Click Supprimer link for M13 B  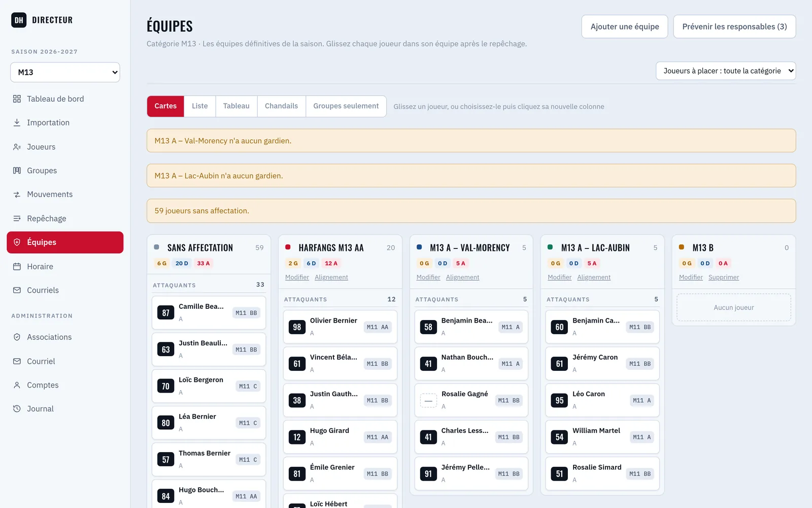[724, 277]
